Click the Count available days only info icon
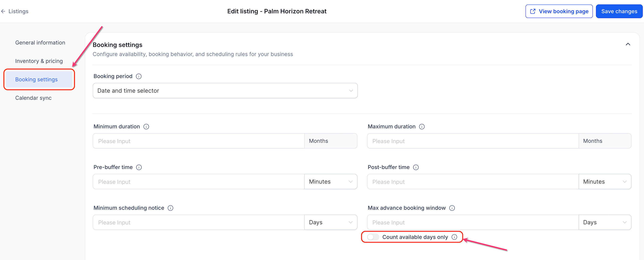Screen dimensions: 644x260 click(454, 237)
